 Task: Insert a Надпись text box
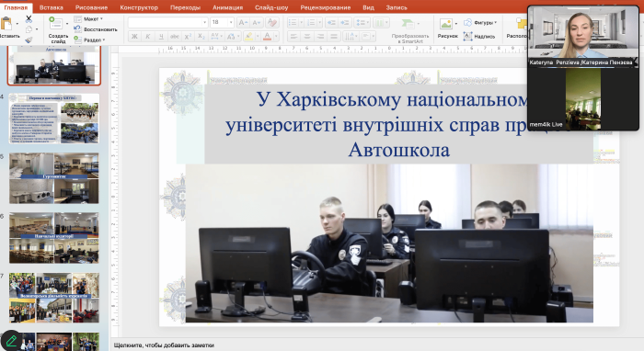(479, 37)
